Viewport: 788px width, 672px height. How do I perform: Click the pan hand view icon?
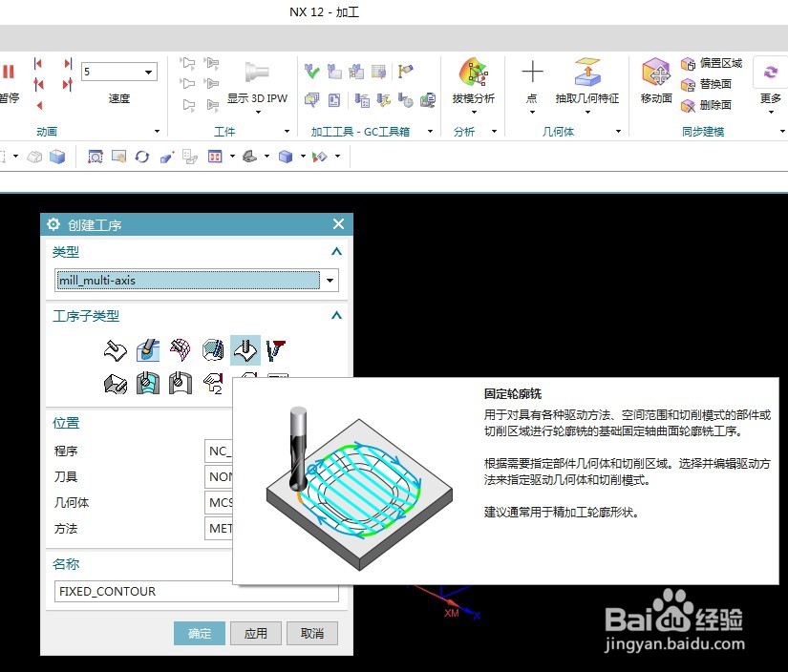119,157
